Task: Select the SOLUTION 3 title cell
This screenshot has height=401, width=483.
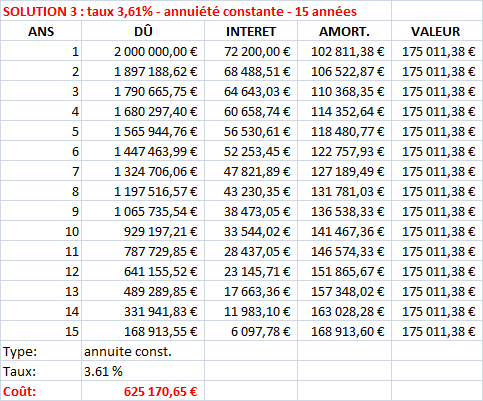Action: [196, 11]
